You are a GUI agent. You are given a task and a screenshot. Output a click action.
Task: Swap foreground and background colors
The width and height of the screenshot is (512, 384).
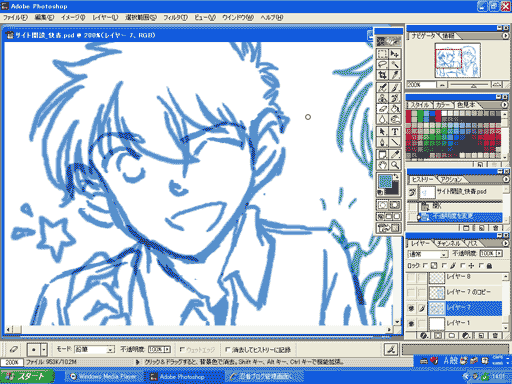pyautogui.click(x=396, y=176)
